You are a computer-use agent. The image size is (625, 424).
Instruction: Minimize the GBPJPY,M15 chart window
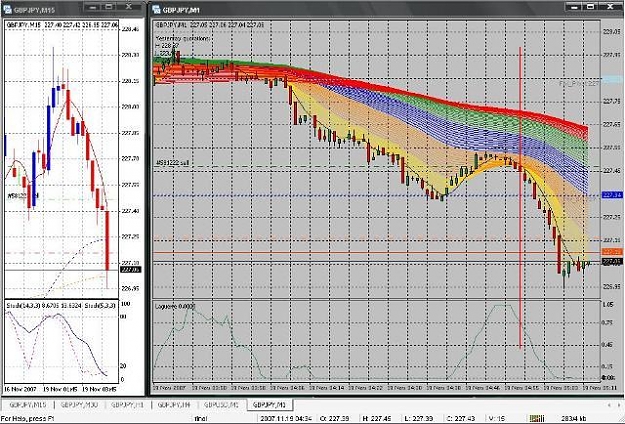(92, 7)
